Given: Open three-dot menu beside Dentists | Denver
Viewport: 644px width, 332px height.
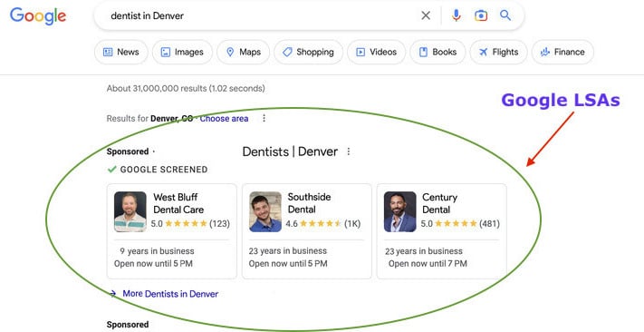Looking at the screenshot, I should 349,151.
